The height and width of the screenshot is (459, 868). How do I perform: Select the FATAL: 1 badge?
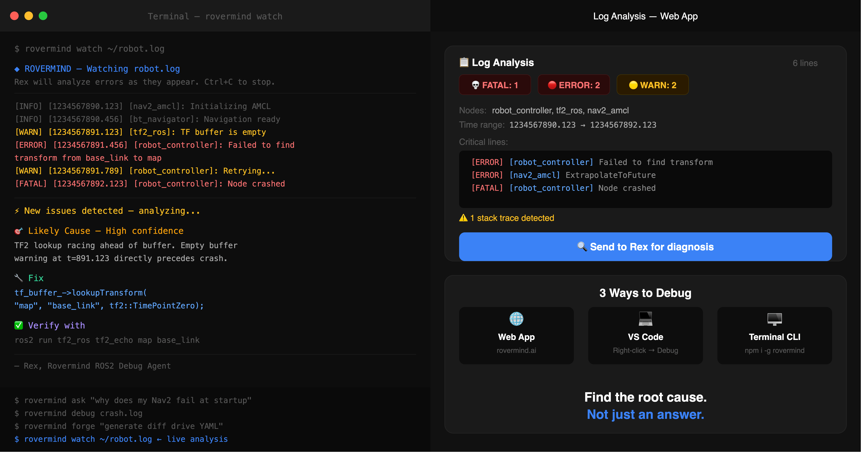(x=495, y=85)
